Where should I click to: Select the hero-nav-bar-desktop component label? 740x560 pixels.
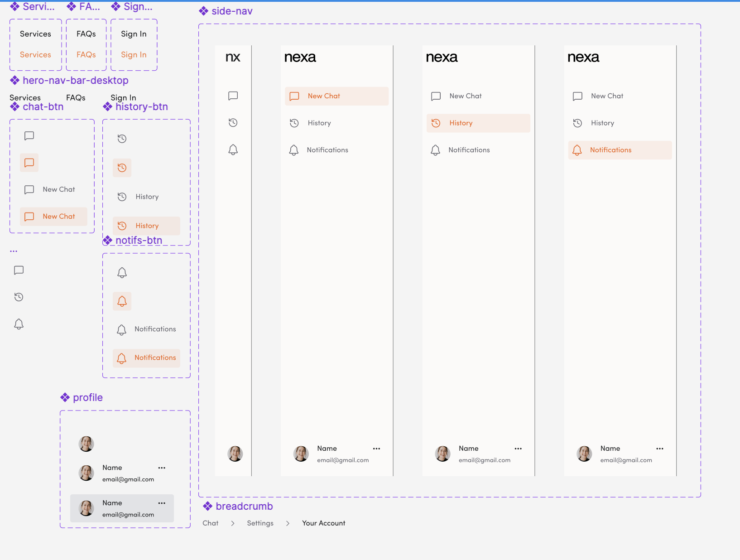[x=70, y=81]
